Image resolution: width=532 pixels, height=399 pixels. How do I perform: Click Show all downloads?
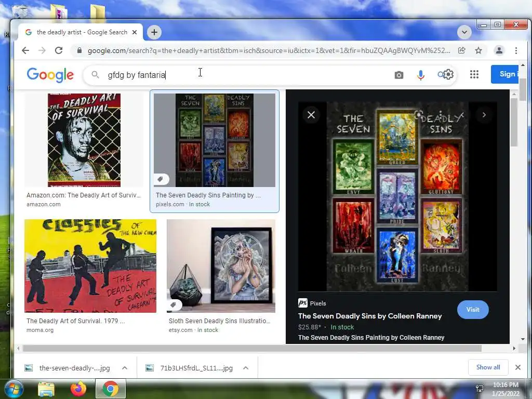pos(488,367)
